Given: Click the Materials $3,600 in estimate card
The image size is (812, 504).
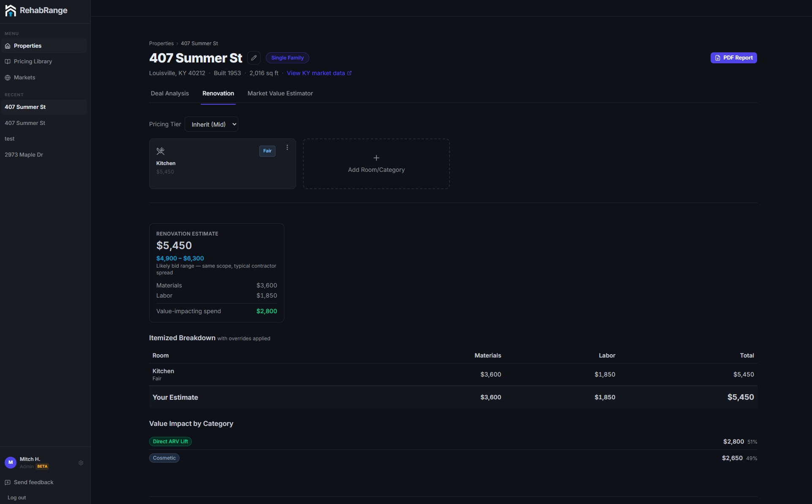Looking at the screenshot, I should coord(267,285).
